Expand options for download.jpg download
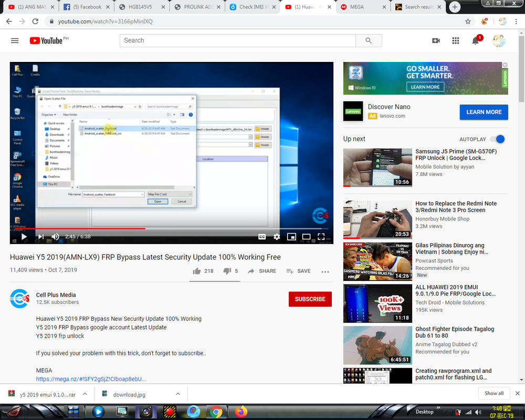 click(x=178, y=394)
